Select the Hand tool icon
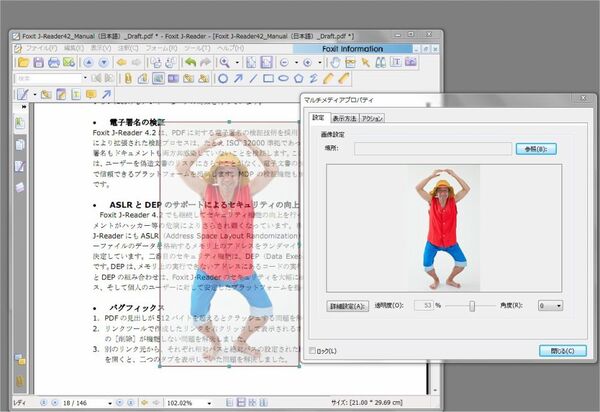This screenshot has height=412, width=600. 335,62
